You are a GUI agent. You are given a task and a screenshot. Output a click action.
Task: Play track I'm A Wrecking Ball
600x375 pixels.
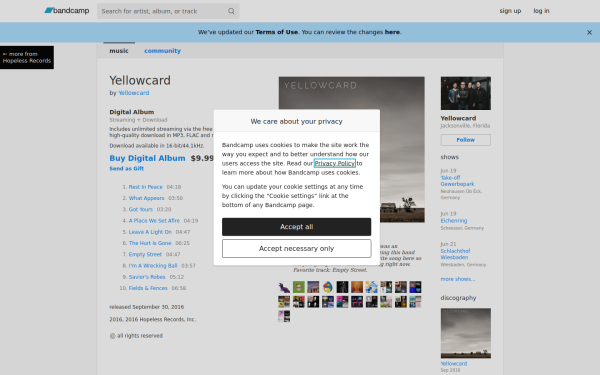click(x=153, y=266)
